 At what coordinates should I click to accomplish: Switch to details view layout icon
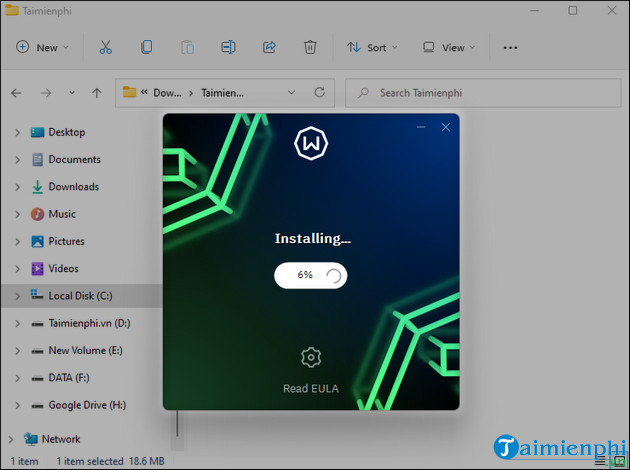[x=600, y=461]
